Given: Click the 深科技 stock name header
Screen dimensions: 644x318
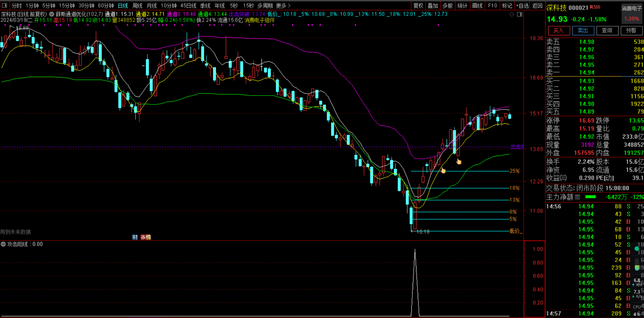Looking at the screenshot, I should [x=556, y=8].
